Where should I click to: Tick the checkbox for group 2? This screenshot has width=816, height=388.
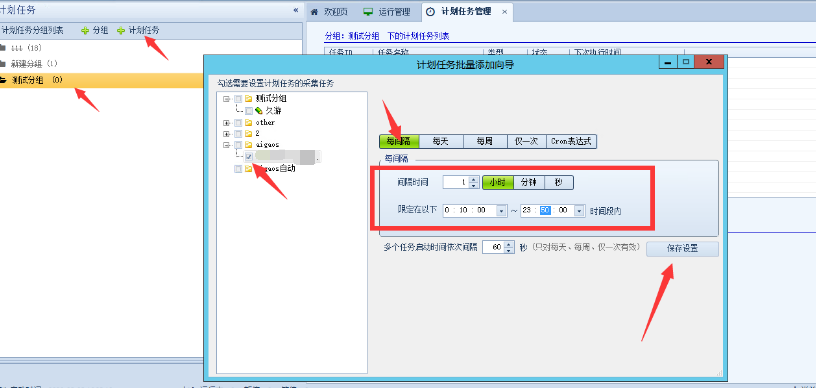pos(238,134)
